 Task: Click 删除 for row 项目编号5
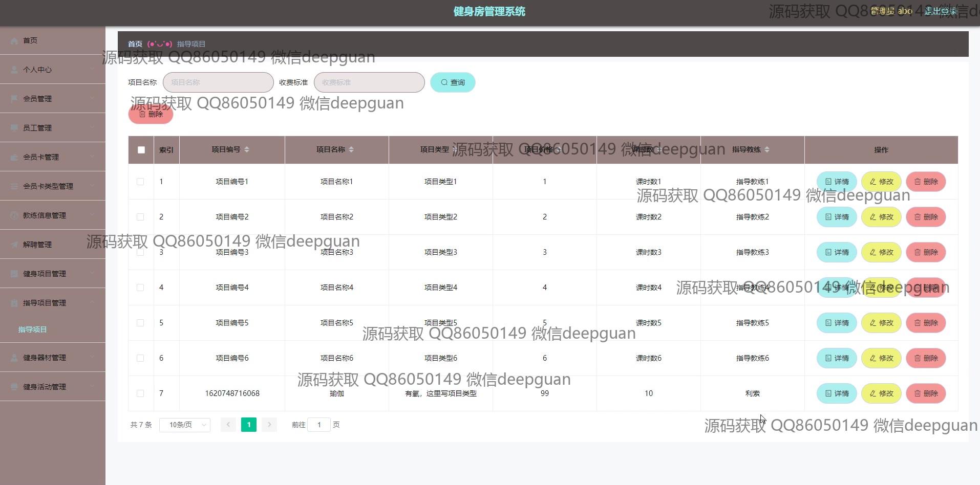pos(926,323)
